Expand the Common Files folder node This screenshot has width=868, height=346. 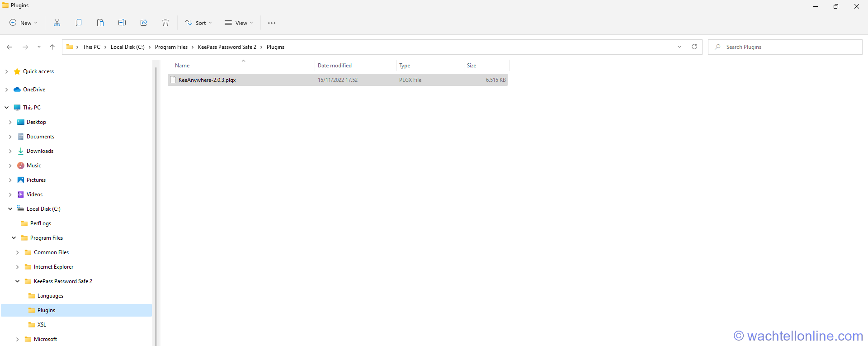click(17, 252)
